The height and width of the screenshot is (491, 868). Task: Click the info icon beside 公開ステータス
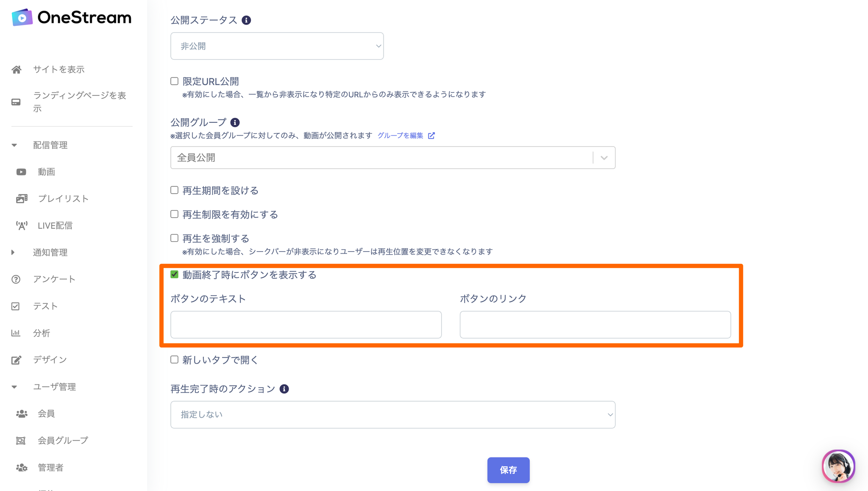246,20
